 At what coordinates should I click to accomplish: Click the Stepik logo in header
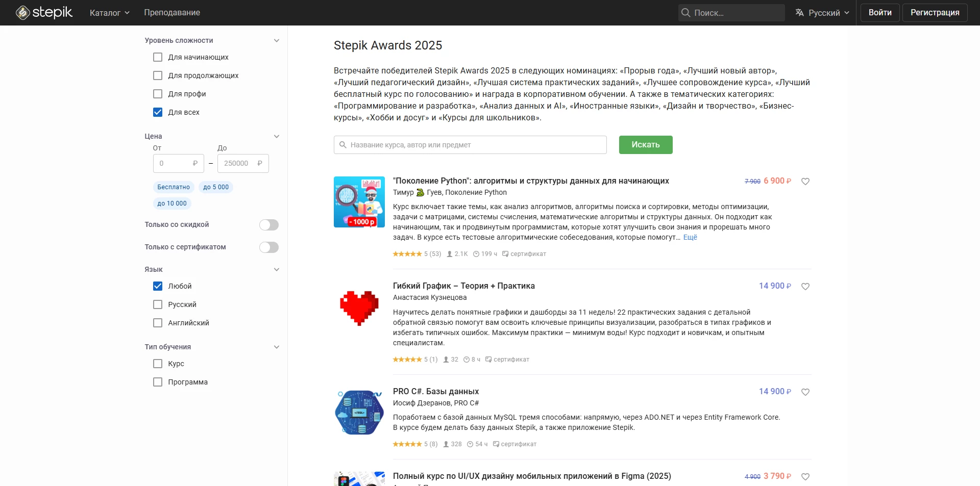[44, 12]
